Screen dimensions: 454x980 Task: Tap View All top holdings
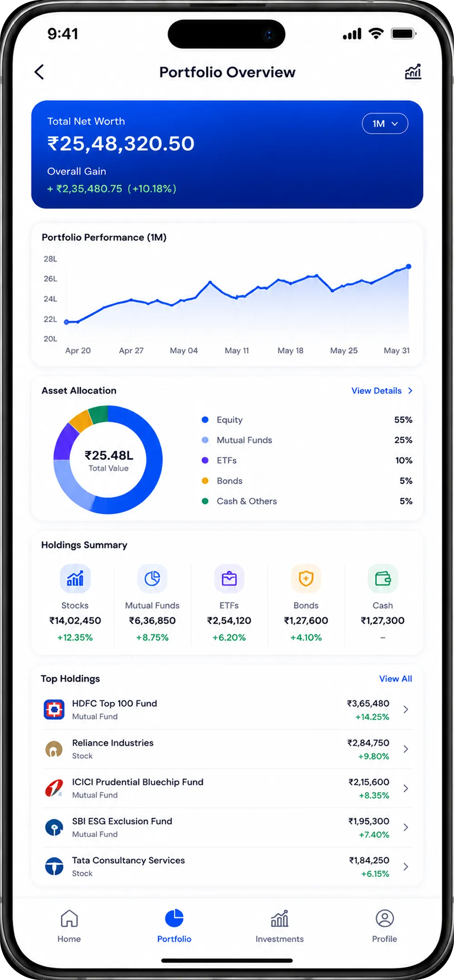pos(395,679)
